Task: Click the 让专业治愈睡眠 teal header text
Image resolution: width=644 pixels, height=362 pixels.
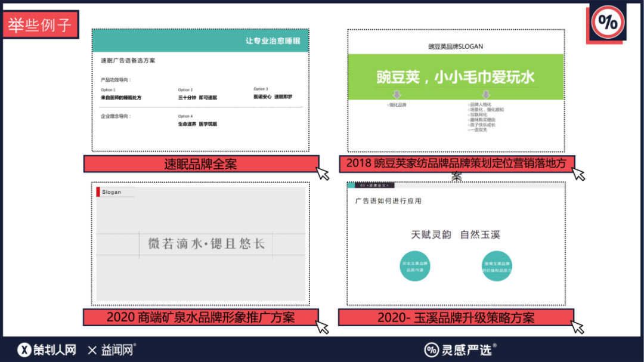Action: (x=273, y=41)
